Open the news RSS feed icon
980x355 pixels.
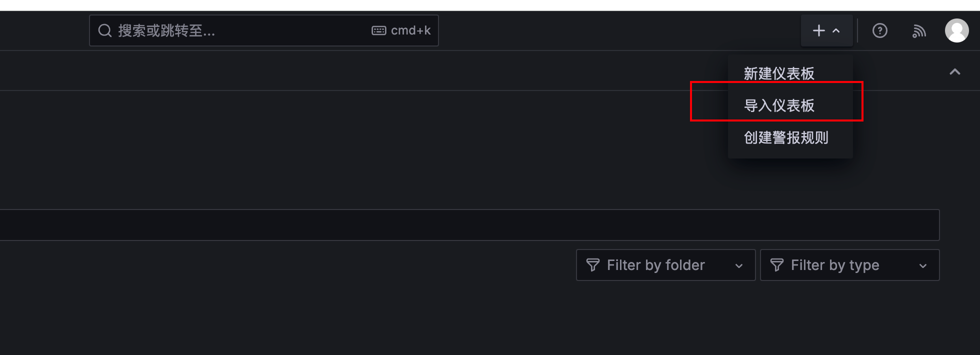click(x=919, y=31)
